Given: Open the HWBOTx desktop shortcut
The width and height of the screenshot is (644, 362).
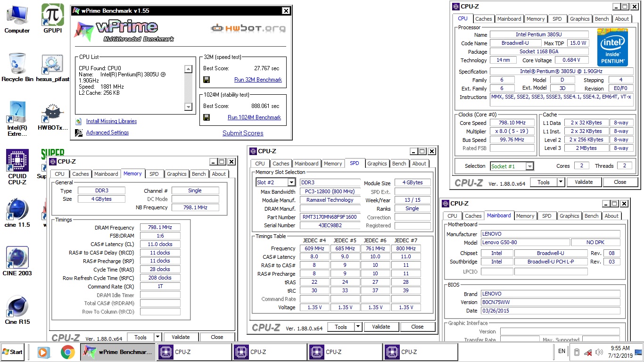Looking at the screenshot, I should (x=52, y=116).
